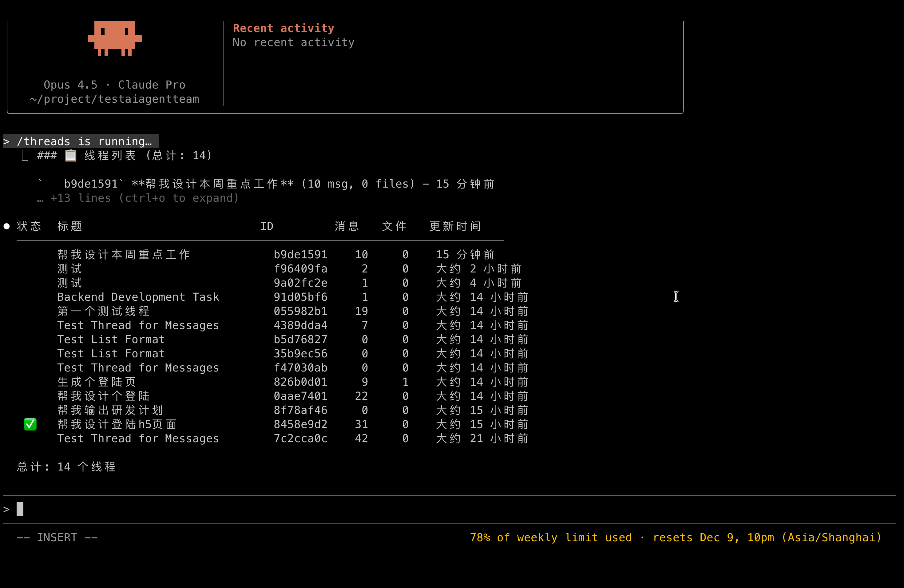Image resolution: width=904 pixels, height=588 pixels.
Task: Click thread ID 7c2cca0c
Action: pos(300,438)
